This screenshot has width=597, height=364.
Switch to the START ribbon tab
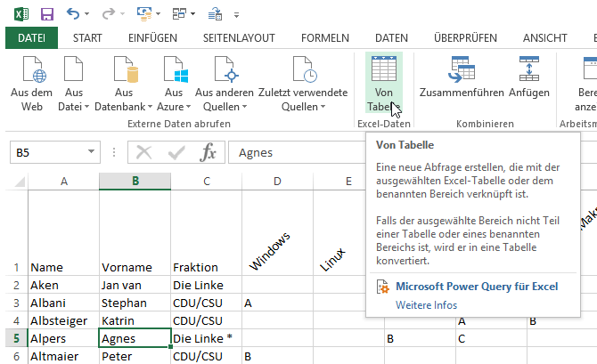point(87,38)
